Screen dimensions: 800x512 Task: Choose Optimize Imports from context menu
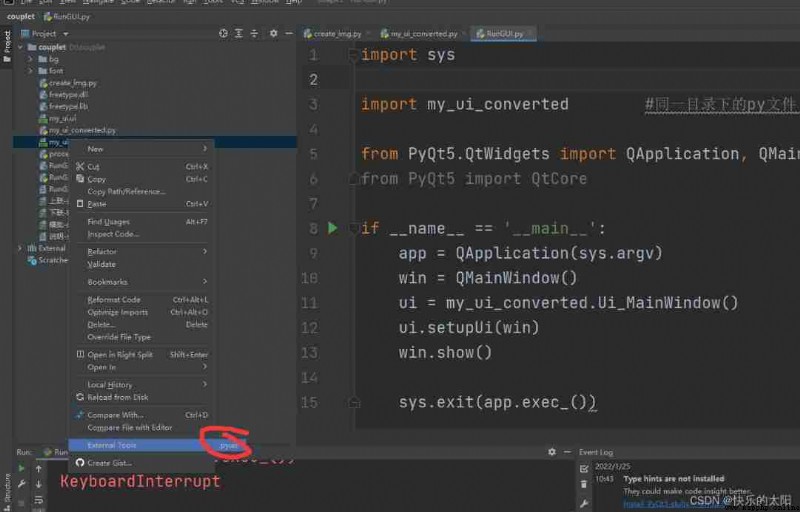pos(141,312)
